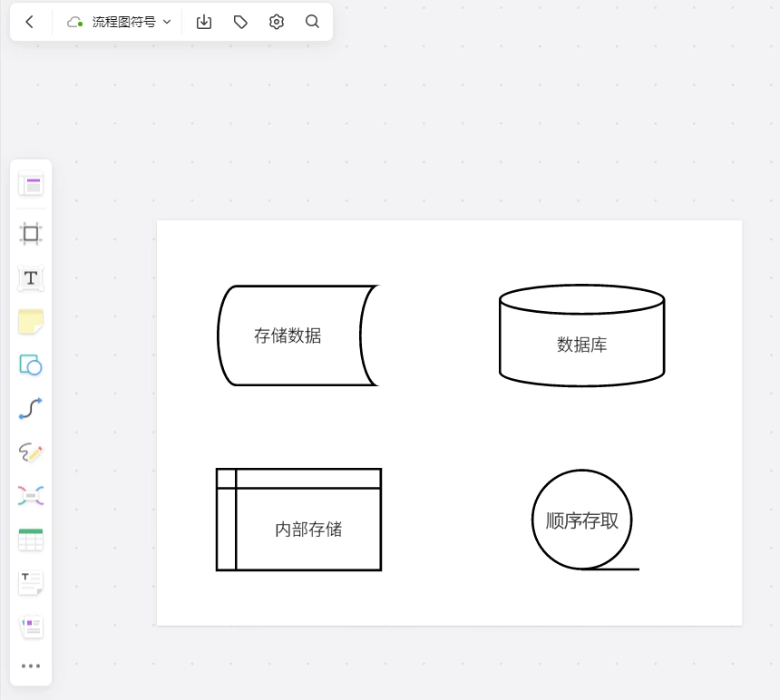Open the 流程图符号 document title dropdown
This screenshot has width=780, height=700.
pyautogui.click(x=132, y=22)
